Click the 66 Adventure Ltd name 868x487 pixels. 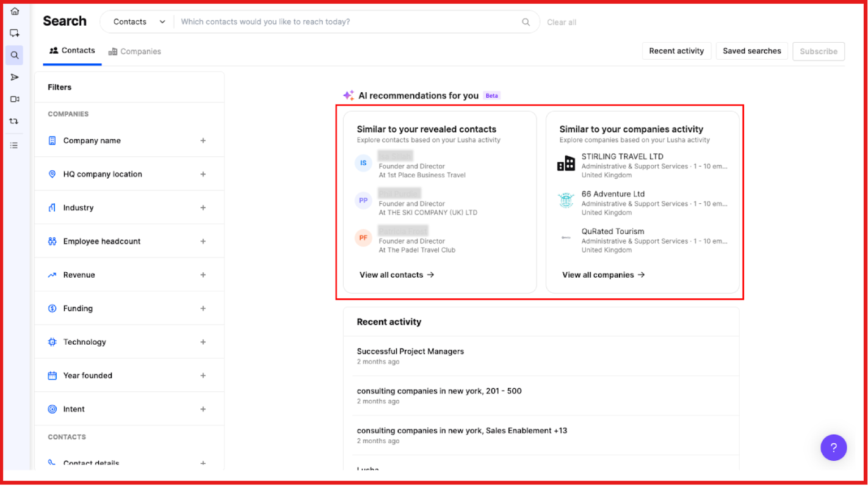coord(613,194)
